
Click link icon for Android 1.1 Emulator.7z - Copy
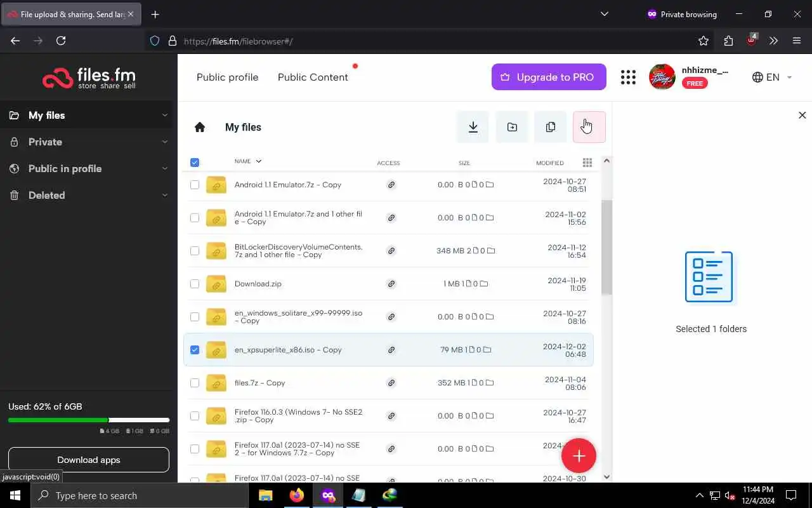click(x=391, y=185)
